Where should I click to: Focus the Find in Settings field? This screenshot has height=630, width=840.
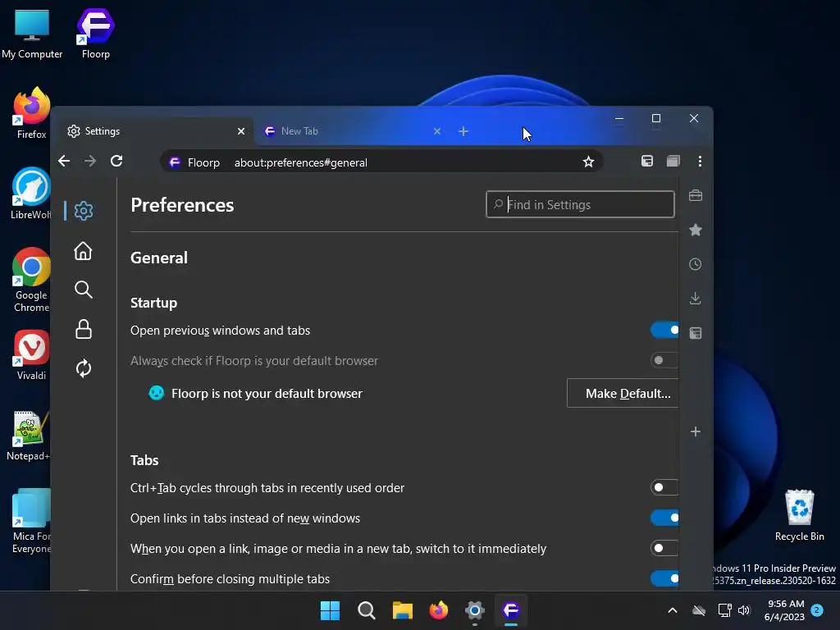[580, 204]
